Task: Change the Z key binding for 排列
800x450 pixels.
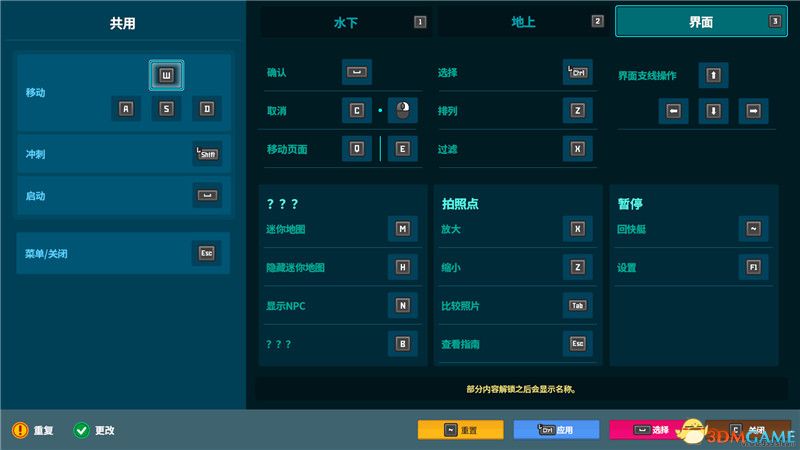Action: pos(578,110)
